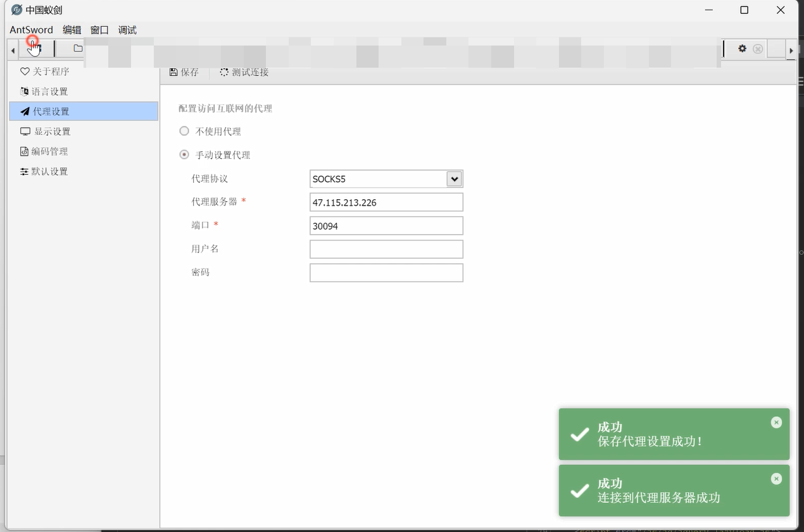Click the paper-plane icon beside 代理设置
The width and height of the screenshot is (804, 532).
click(x=25, y=111)
